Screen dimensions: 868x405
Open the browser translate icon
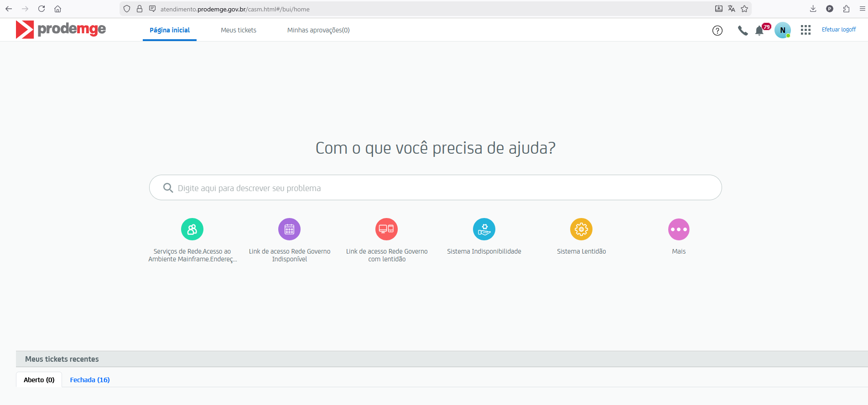[x=732, y=9]
